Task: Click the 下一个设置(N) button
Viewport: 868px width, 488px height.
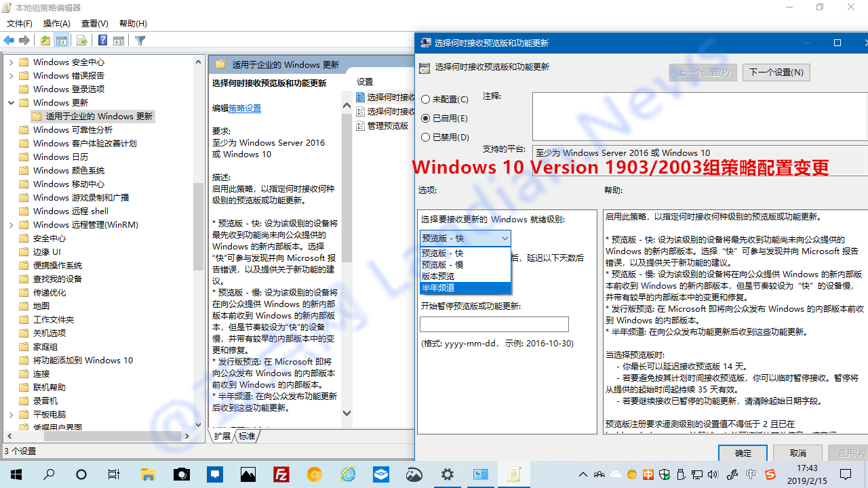Action: pos(776,72)
